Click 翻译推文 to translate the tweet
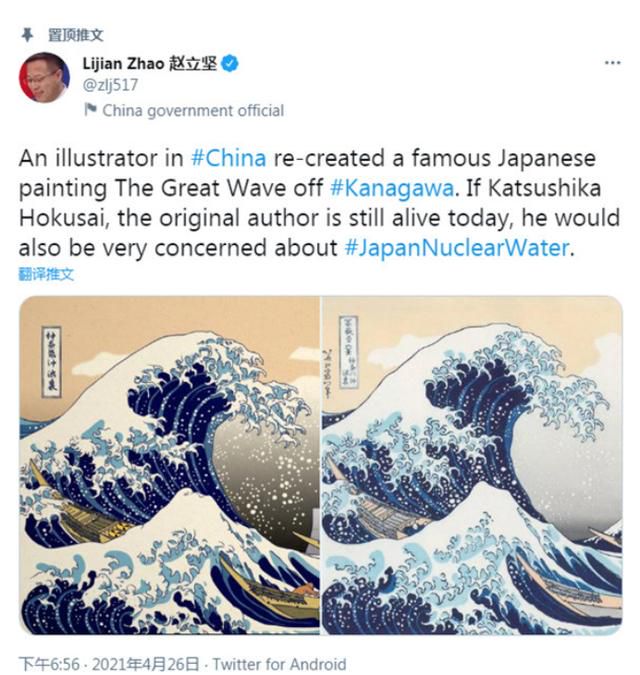Image resolution: width=640 pixels, height=675 pixels. [x=46, y=274]
